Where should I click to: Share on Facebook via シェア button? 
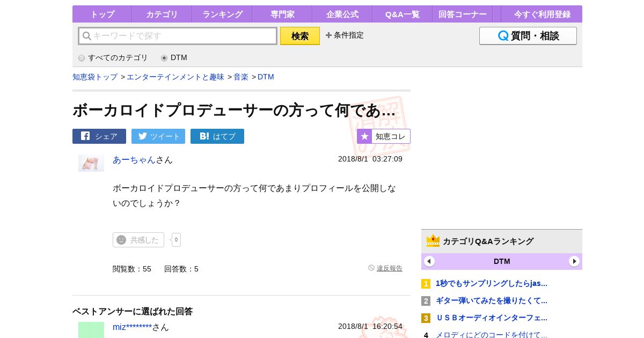(99, 136)
